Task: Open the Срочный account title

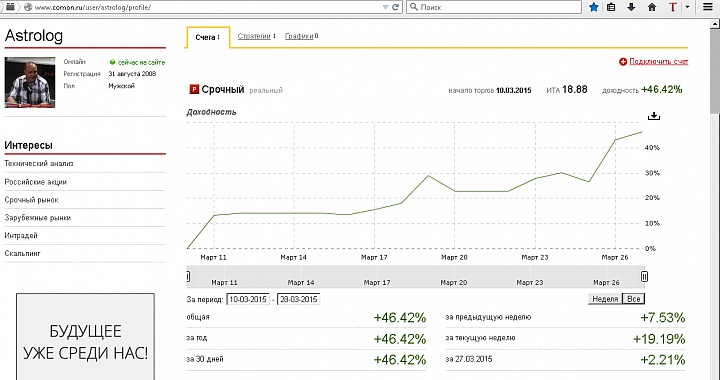Action: pos(223,89)
